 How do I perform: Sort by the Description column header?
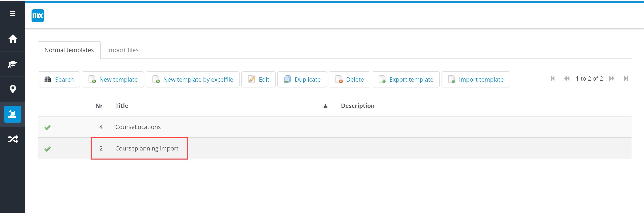357,106
